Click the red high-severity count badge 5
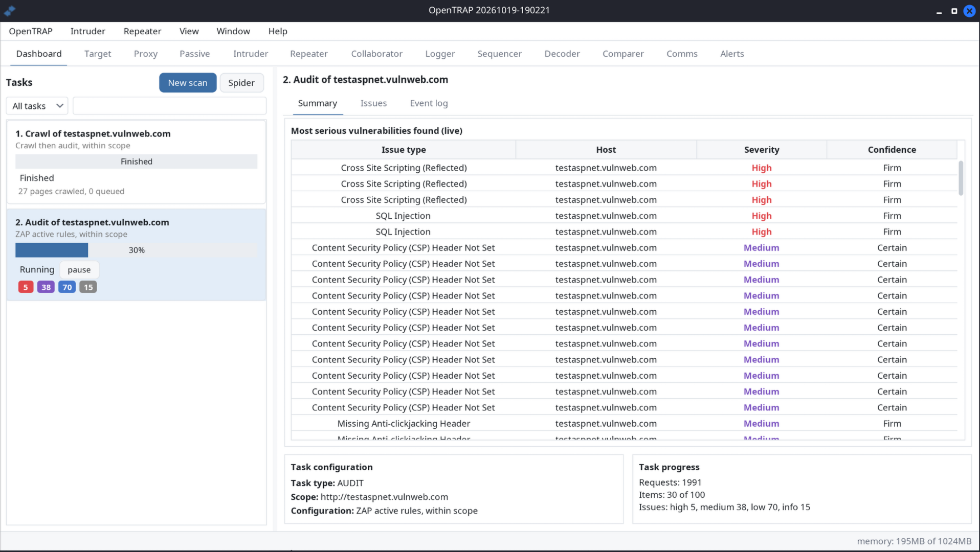The image size is (980, 552). tap(26, 287)
